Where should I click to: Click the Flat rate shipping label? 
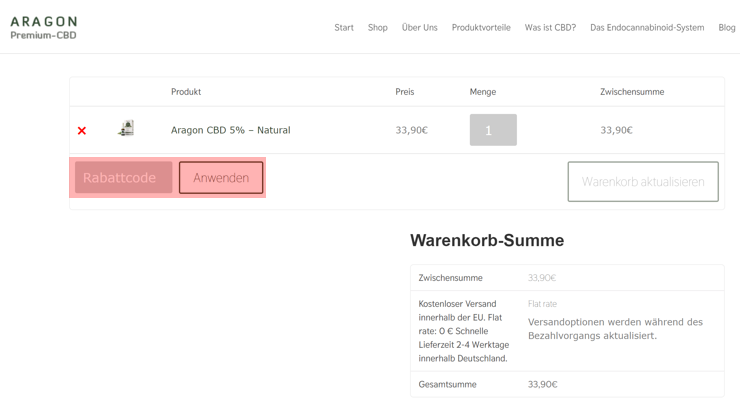click(542, 304)
